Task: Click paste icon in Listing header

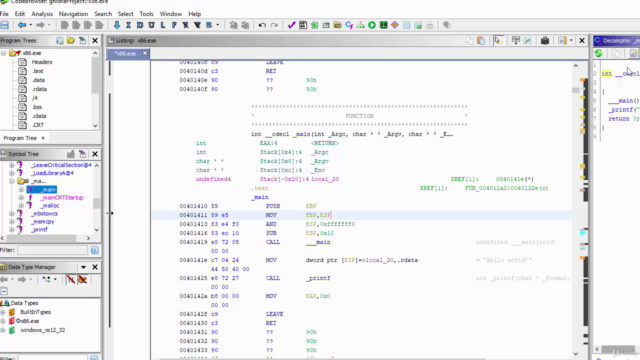Action: 481,40
